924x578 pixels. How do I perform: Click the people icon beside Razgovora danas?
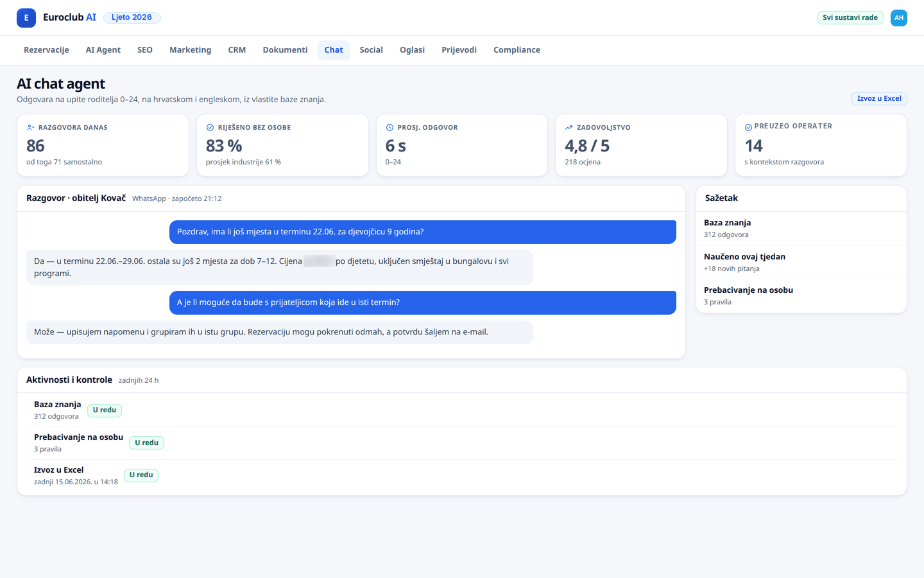[x=30, y=128]
